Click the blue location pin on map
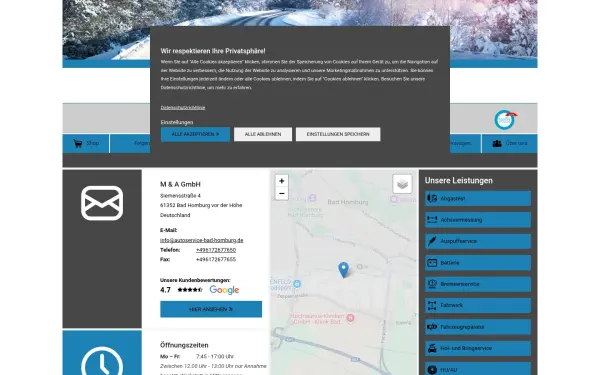600x375 pixels. (x=344, y=269)
